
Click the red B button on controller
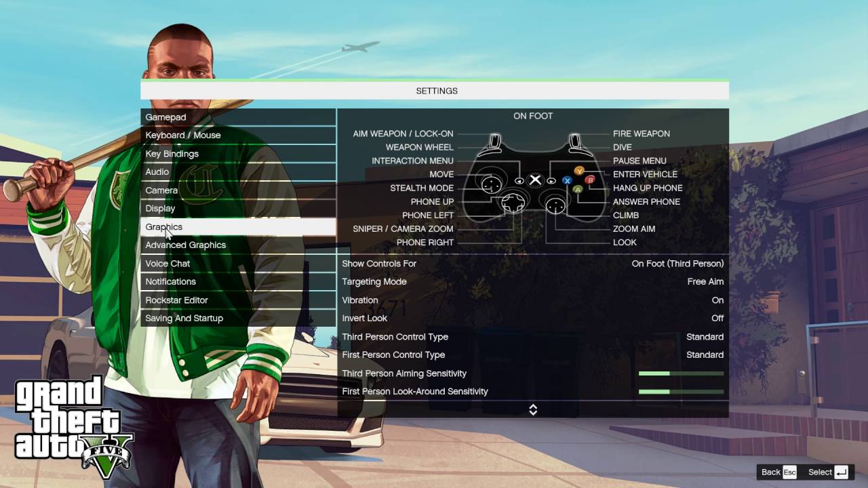590,180
